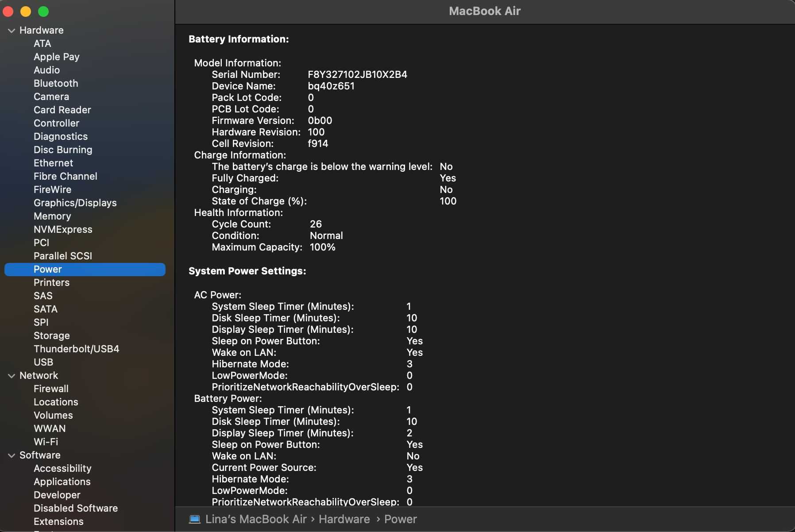Select Ethernet in the sidebar
This screenshot has width=795, height=532.
pos(54,163)
